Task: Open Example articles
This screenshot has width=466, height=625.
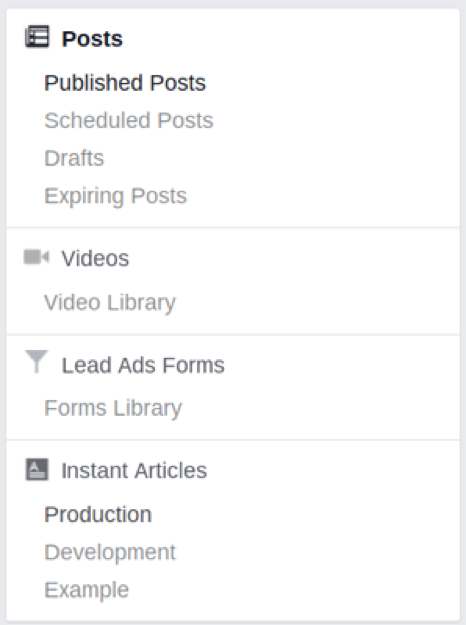Action: tap(87, 590)
